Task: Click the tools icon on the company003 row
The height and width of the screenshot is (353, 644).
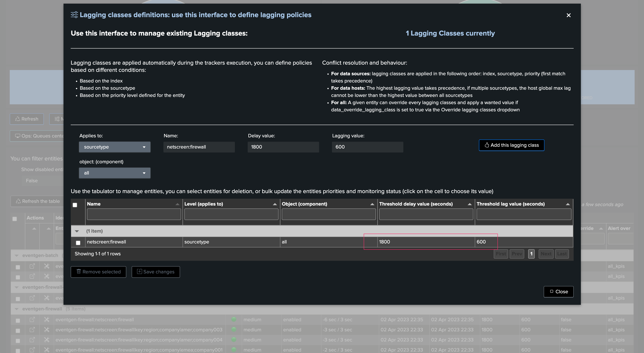Action: [47, 330]
